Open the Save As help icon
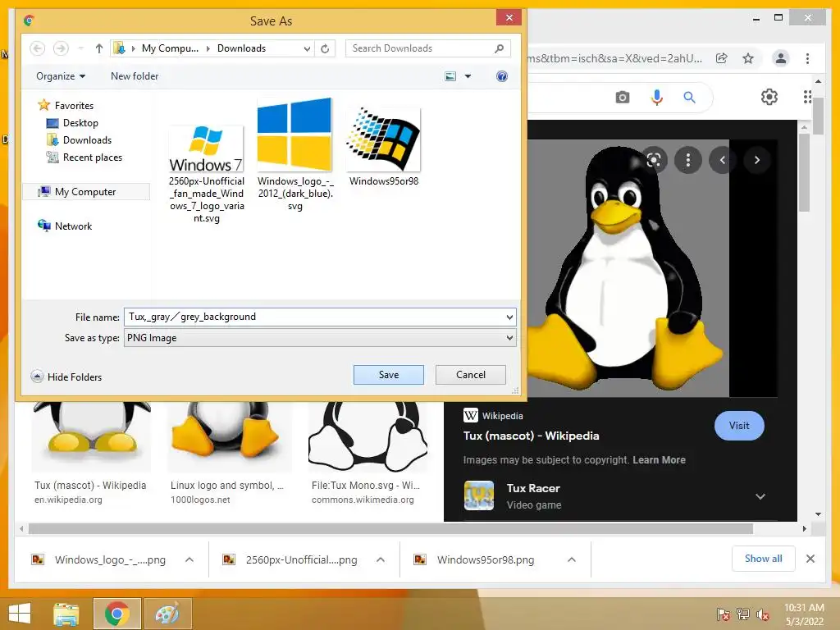Screen dimensions: 840x630 coord(501,76)
